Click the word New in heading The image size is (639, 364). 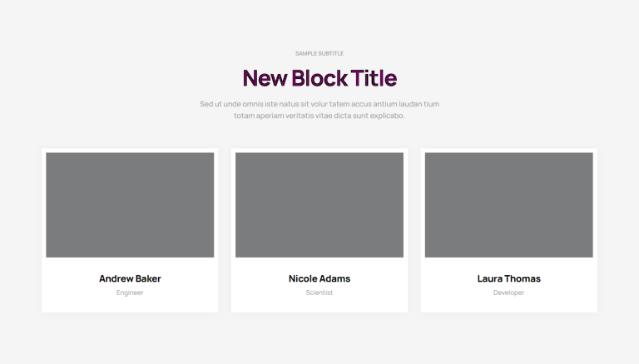tap(265, 78)
